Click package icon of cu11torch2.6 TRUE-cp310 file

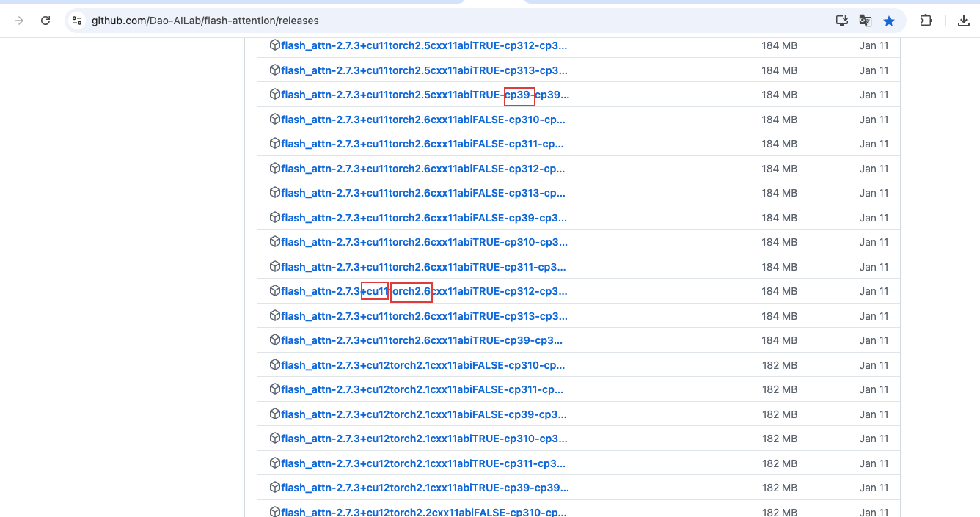(x=275, y=242)
